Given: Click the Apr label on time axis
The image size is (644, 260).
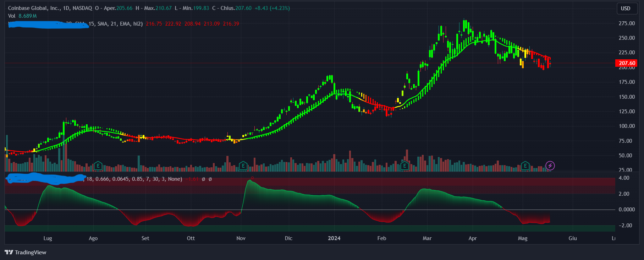Looking at the screenshot, I should (473, 238).
